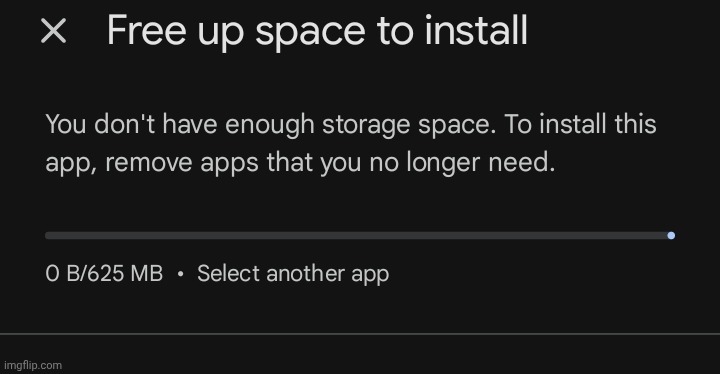Dismiss the dialog with the X icon
Screen dimensions: 720x374
coord(53,31)
